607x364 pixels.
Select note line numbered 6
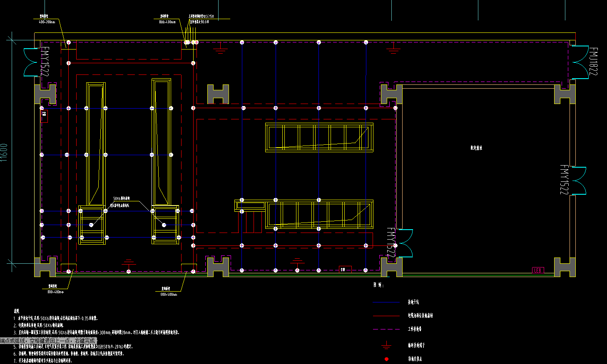click(x=69, y=354)
